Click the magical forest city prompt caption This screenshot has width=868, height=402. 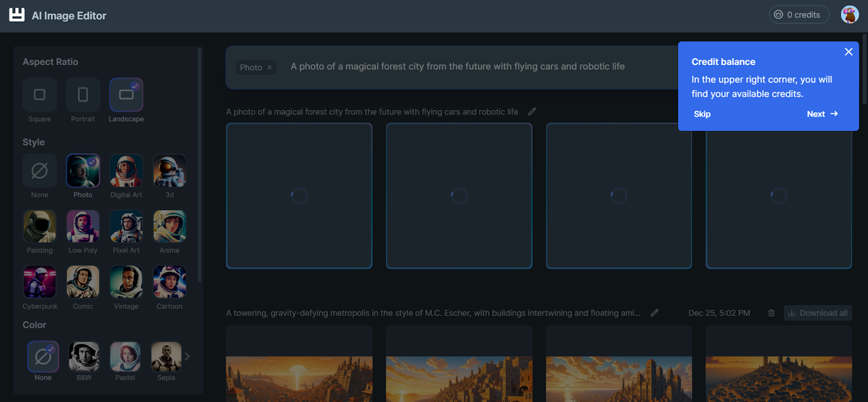(372, 112)
